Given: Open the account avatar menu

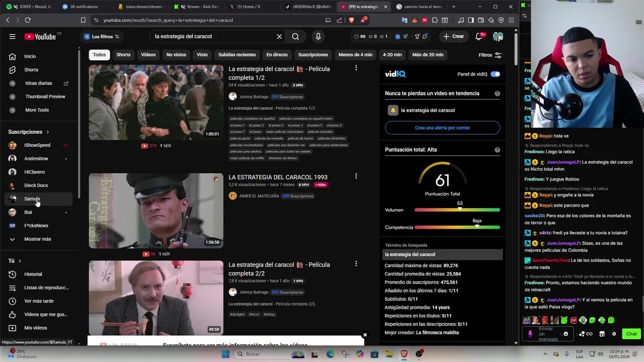Looking at the screenshot, I should coord(498,36).
